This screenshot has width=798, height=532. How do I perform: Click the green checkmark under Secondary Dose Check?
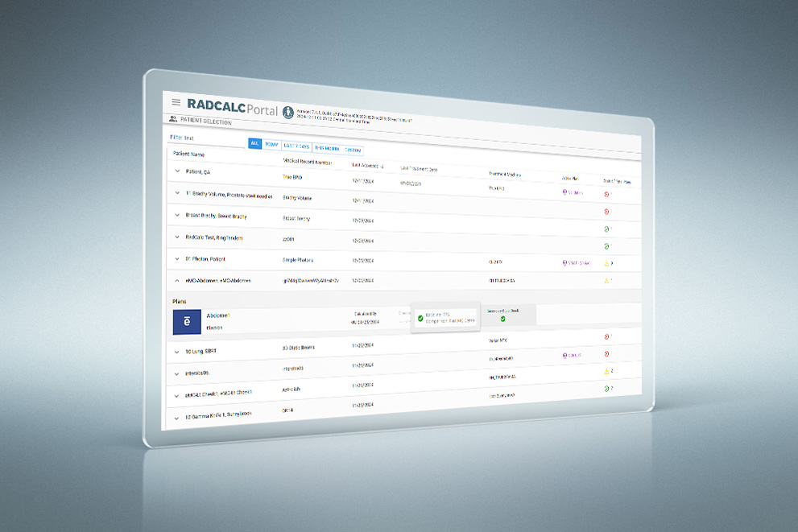pos(502,319)
